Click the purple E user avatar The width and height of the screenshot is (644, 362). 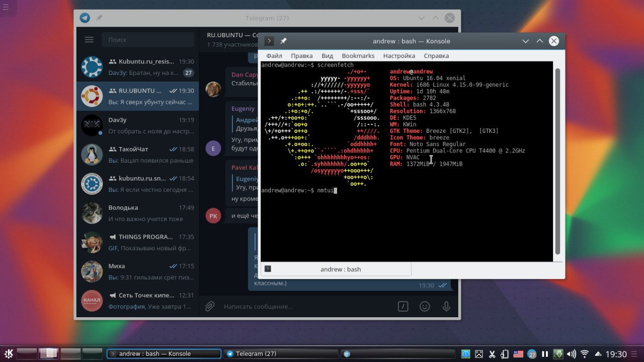point(213,148)
